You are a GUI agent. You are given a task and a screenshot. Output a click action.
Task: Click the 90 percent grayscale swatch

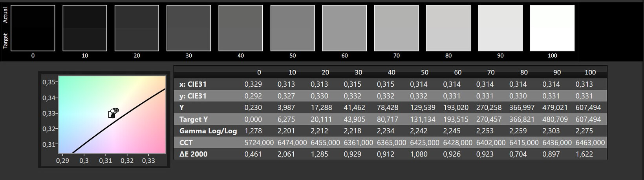coord(500,28)
